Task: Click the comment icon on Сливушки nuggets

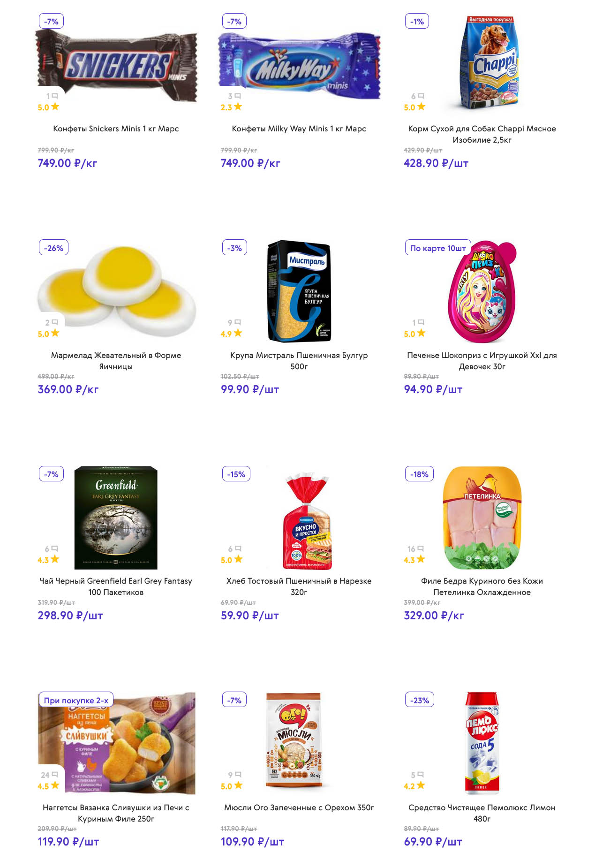Action: pyautogui.click(x=55, y=775)
